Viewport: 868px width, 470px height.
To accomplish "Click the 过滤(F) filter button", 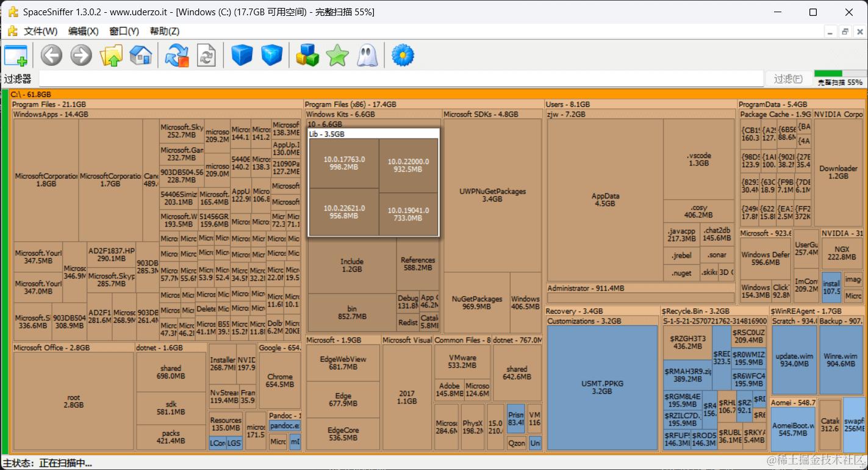I will tap(788, 79).
